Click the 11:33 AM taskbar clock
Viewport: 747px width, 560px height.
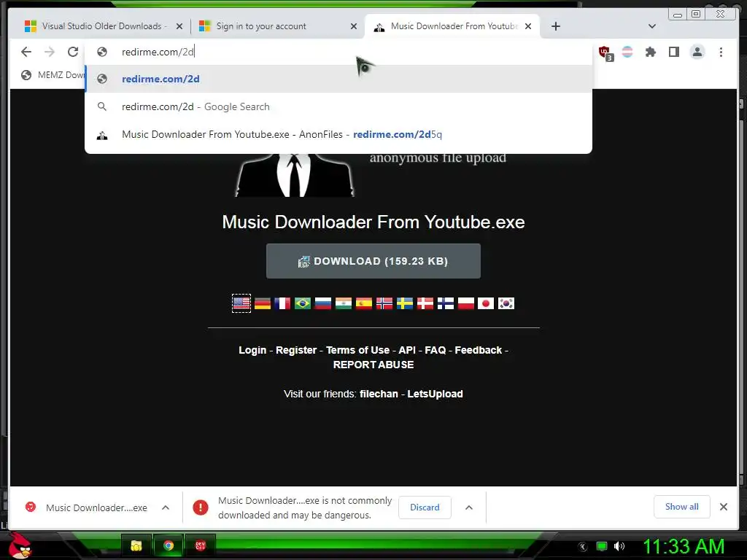point(683,546)
